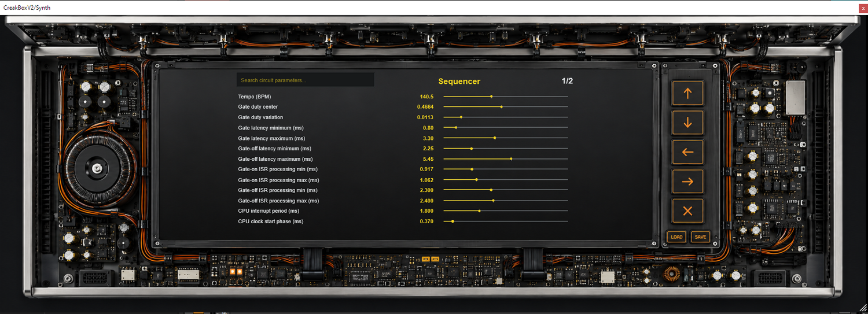The width and height of the screenshot is (868, 314).
Task: Click the LOAD button
Action: pyautogui.click(x=676, y=237)
